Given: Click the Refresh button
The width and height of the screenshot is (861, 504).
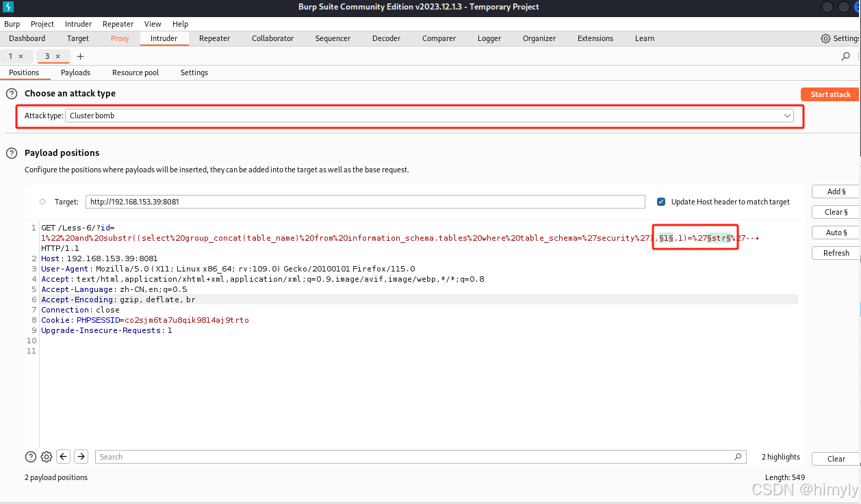Looking at the screenshot, I should coord(836,253).
